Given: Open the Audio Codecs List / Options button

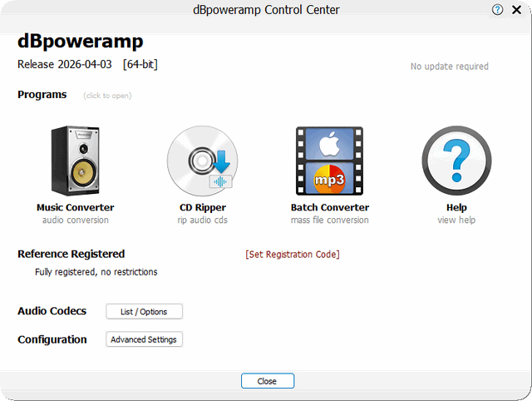Looking at the screenshot, I should (144, 312).
